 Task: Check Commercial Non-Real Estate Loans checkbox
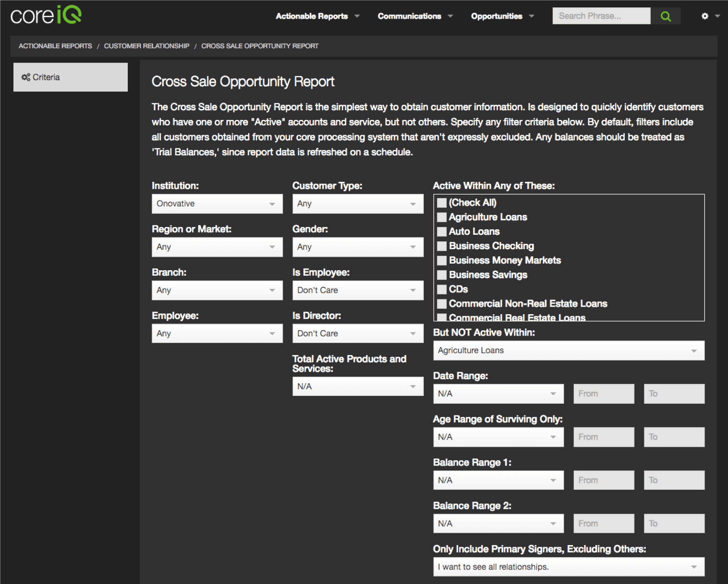click(441, 304)
